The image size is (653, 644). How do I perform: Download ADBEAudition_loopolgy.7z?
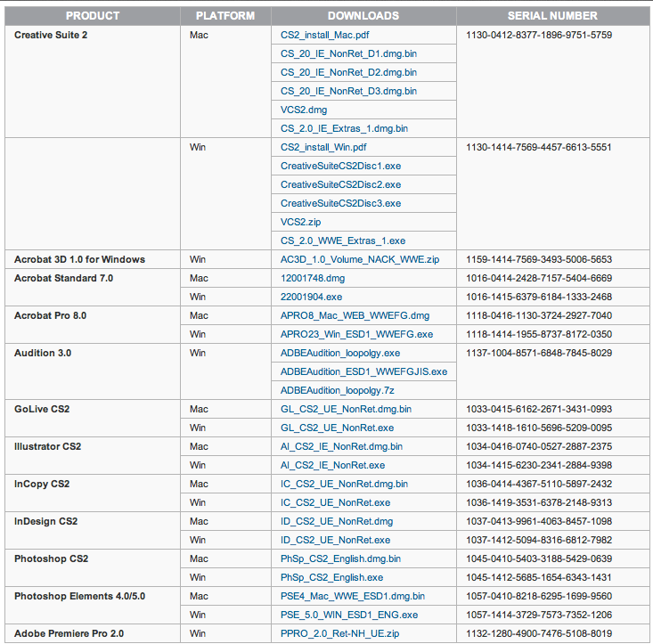tap(338, 391)
